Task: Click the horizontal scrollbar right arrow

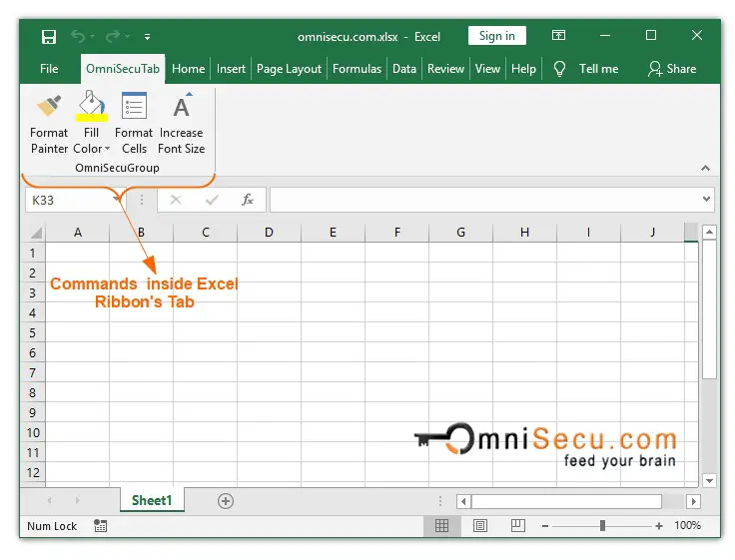Action: pyautogui.click(x=693, y=501)
